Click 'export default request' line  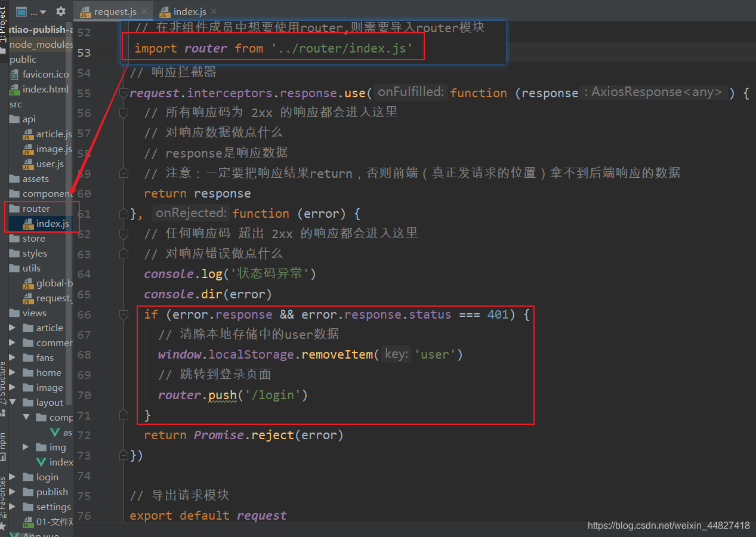(x=208, y=516)
